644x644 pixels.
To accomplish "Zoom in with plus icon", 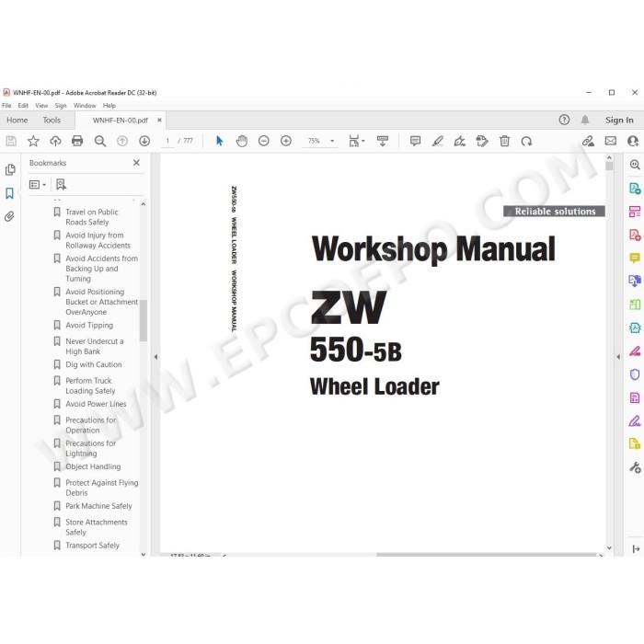I will click(x=286, y=142).
